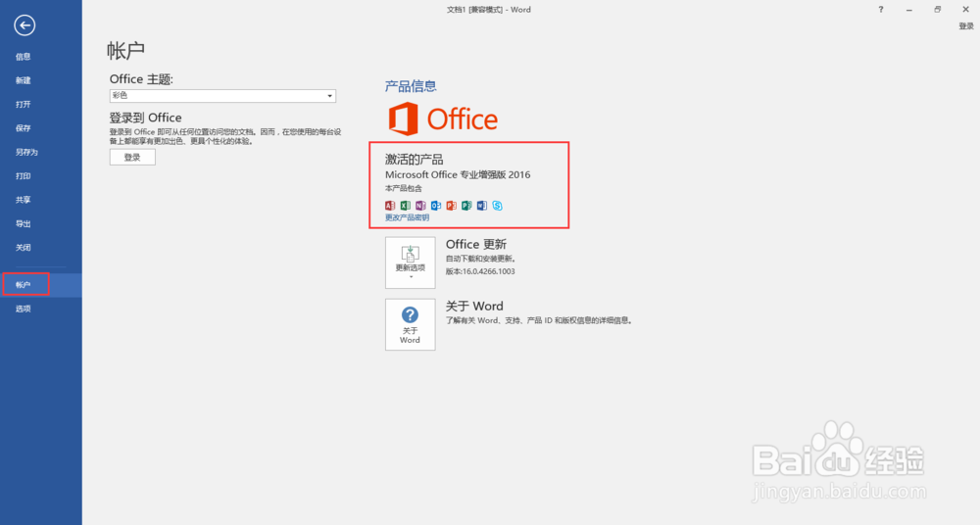Expand the 更新选项 update options button
Screen dimensions: 980x525
pos(410,262)
